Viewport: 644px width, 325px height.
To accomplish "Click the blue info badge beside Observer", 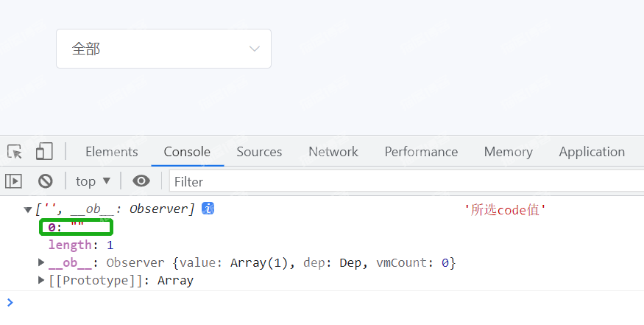I will [x=208, y=209].
